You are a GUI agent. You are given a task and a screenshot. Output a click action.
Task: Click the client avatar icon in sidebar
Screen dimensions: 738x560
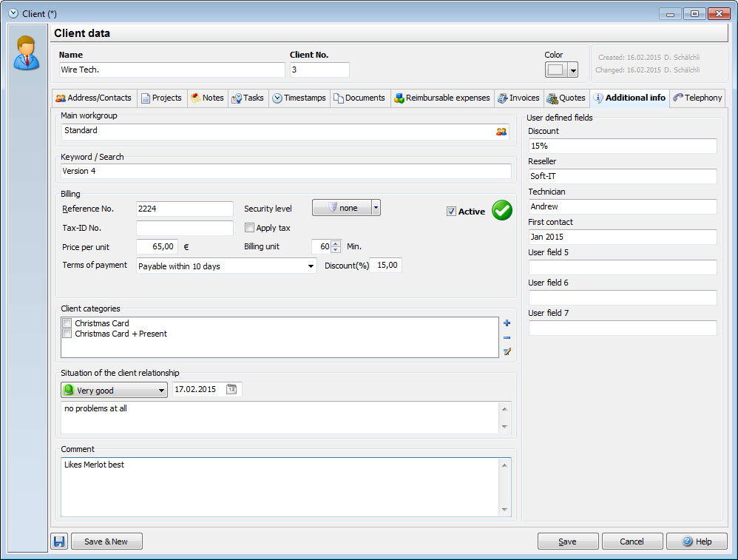pyautogui.click(x=27, y=53)
